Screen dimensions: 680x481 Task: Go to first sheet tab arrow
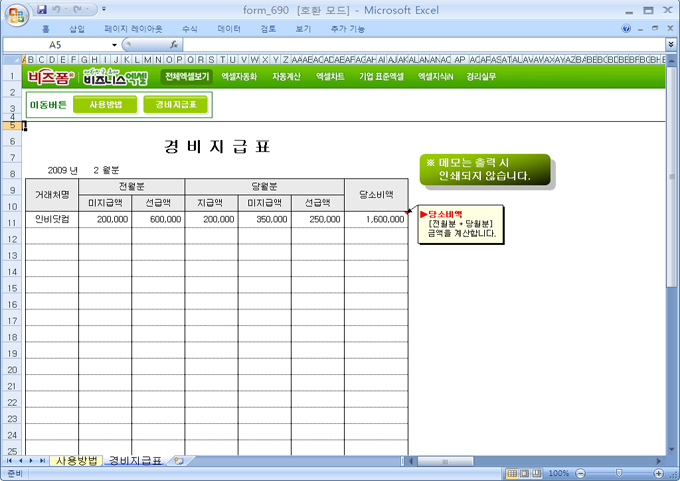(x=9, y=461)
